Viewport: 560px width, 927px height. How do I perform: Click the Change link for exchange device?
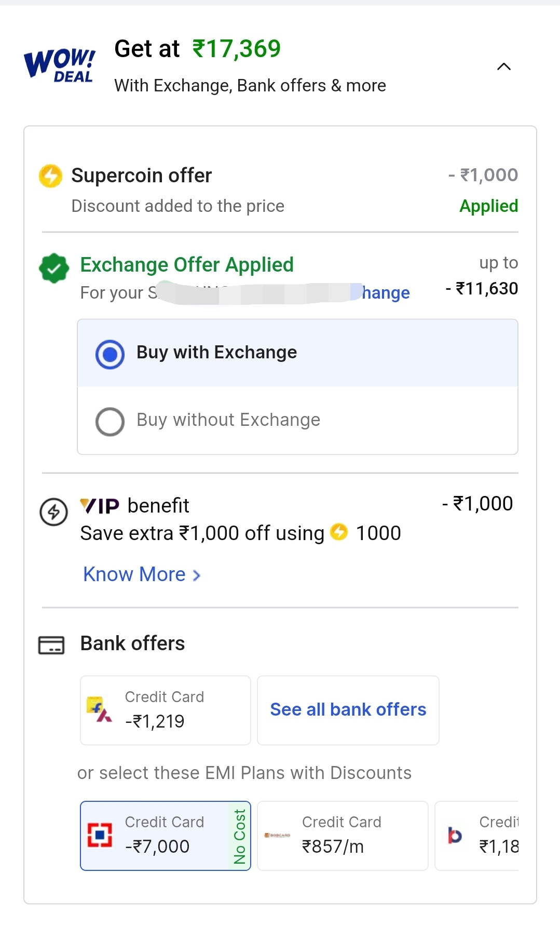coord(386,293)
